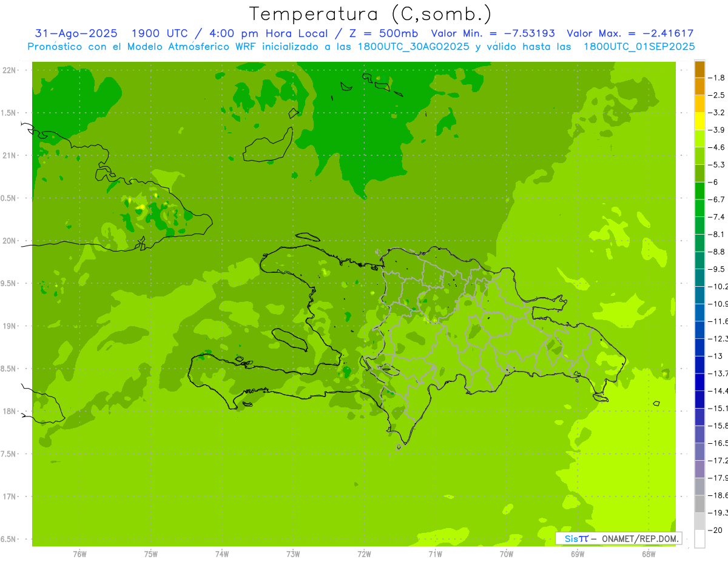Click the "74W" longitude label
The height and width of the screenshot is (562, 728).
click(x=222, y=554)
